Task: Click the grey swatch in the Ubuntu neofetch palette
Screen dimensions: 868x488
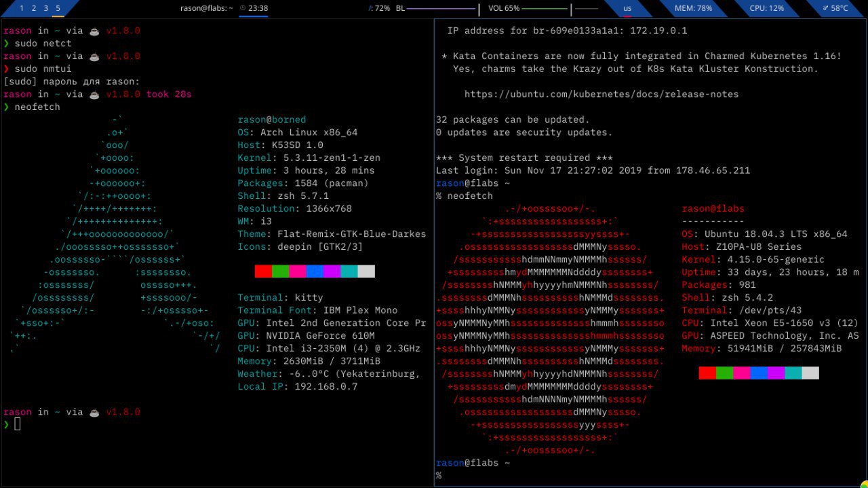Action: tap(810, 373)
